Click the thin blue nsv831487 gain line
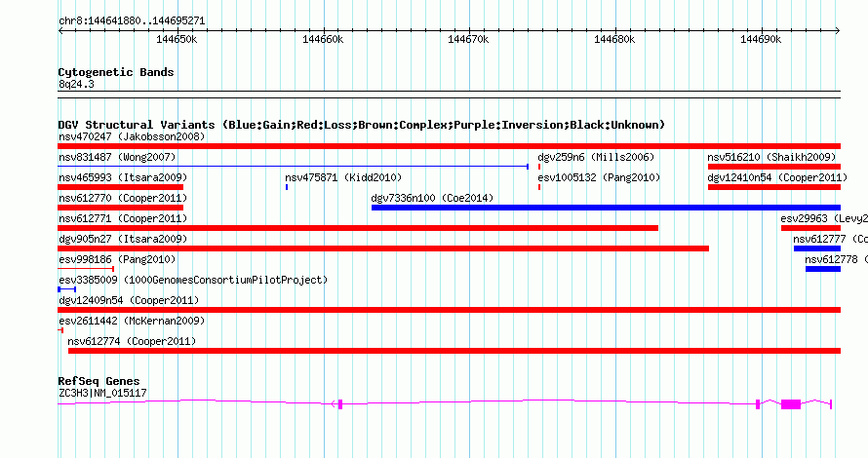868x458 pixels. 294,166
